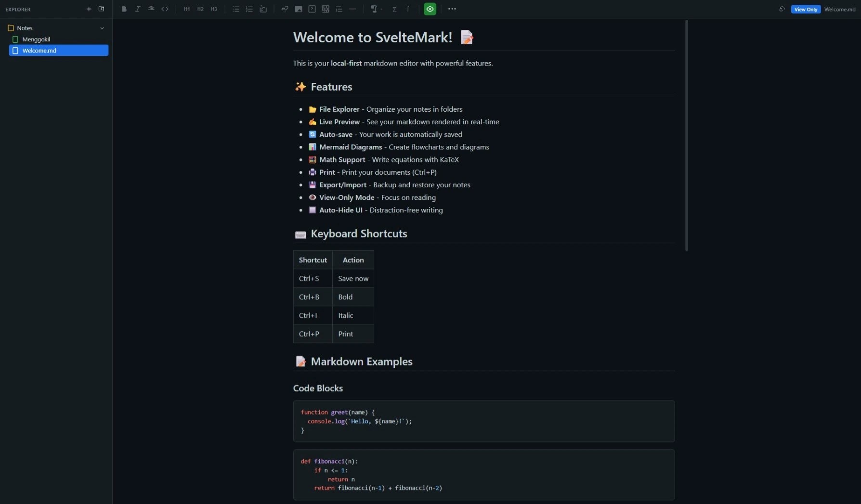The width and height of the screenshot is (861, 504).
Task: Click the inline code icon
Action: 165,9
